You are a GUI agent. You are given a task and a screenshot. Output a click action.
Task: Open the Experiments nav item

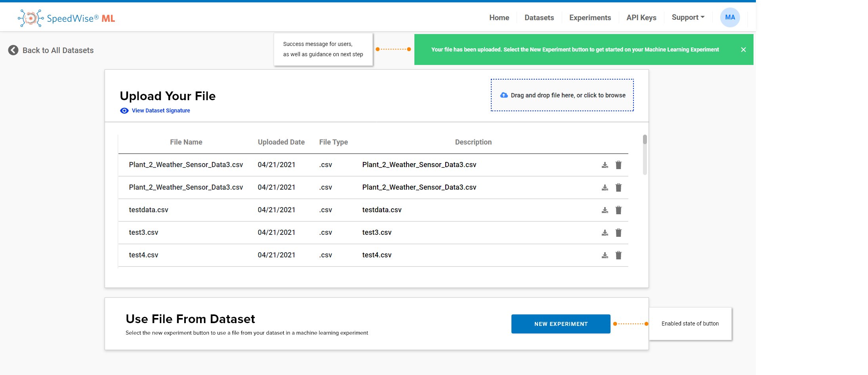590,18
